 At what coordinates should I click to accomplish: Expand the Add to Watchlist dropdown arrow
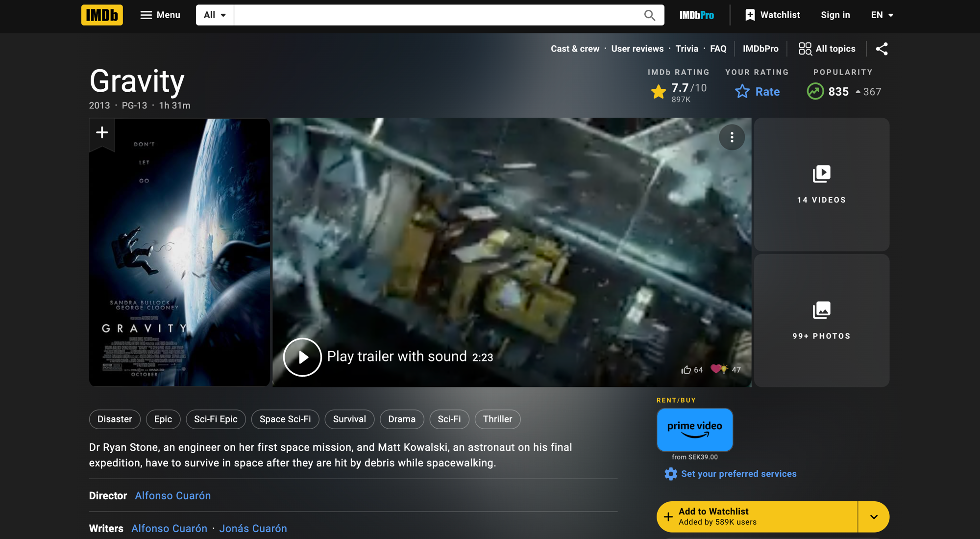click(x=874, y=517)
